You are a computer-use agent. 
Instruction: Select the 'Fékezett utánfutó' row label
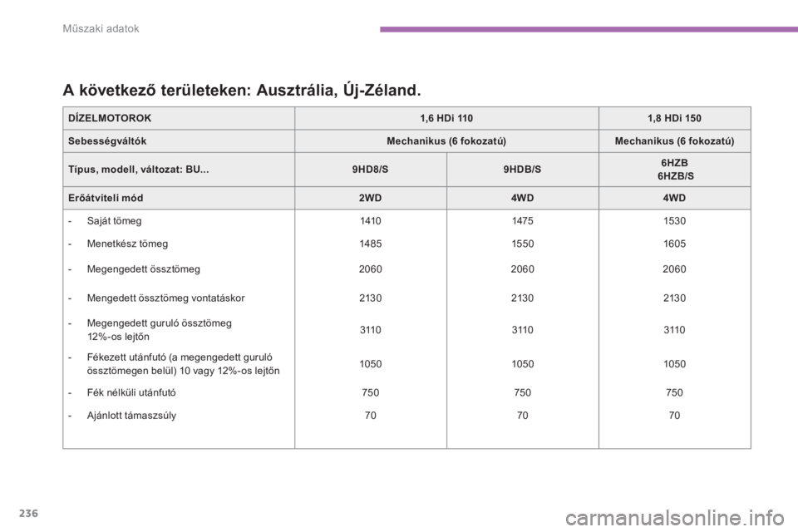[x=183, y=364]
